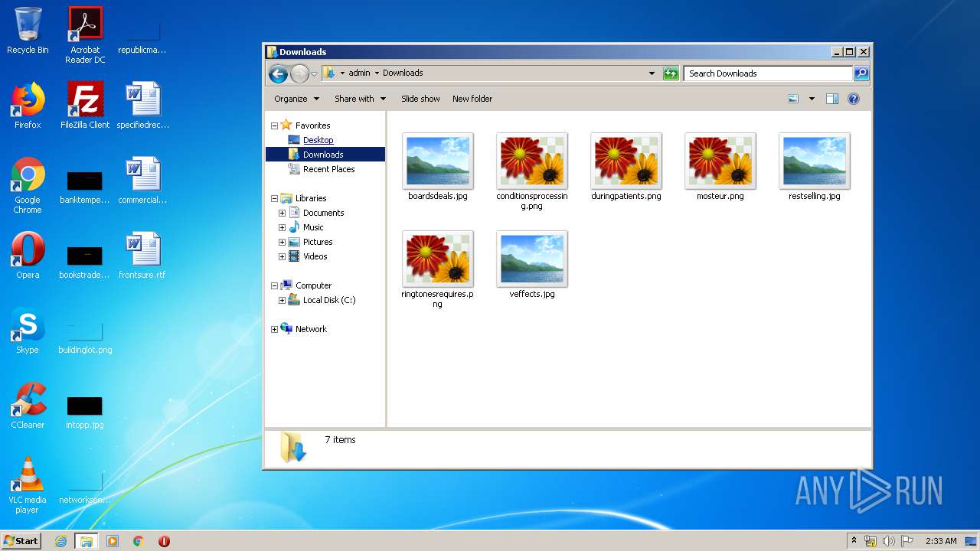Image resolution: width=980 pixels, height=551 pixels.
Task: Click the search magnifier icon
Action: pyautogui.click(x=861, y=73)
